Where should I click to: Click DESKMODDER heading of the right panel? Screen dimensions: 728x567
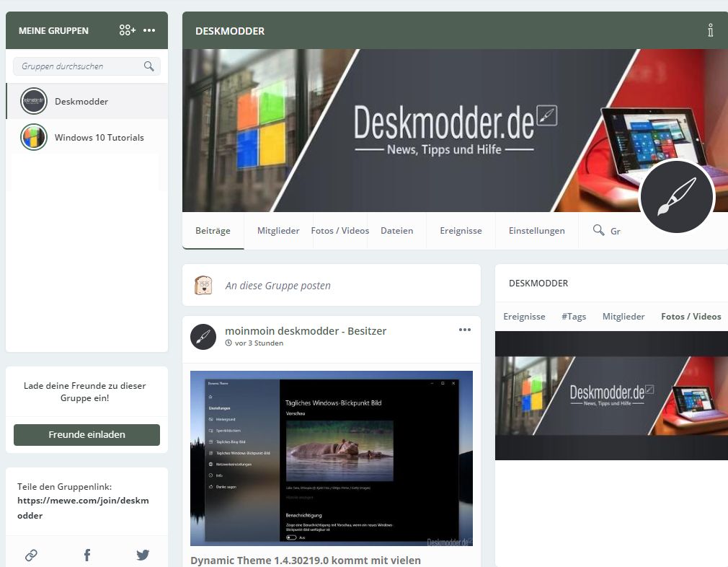click(x=538, y=283)
